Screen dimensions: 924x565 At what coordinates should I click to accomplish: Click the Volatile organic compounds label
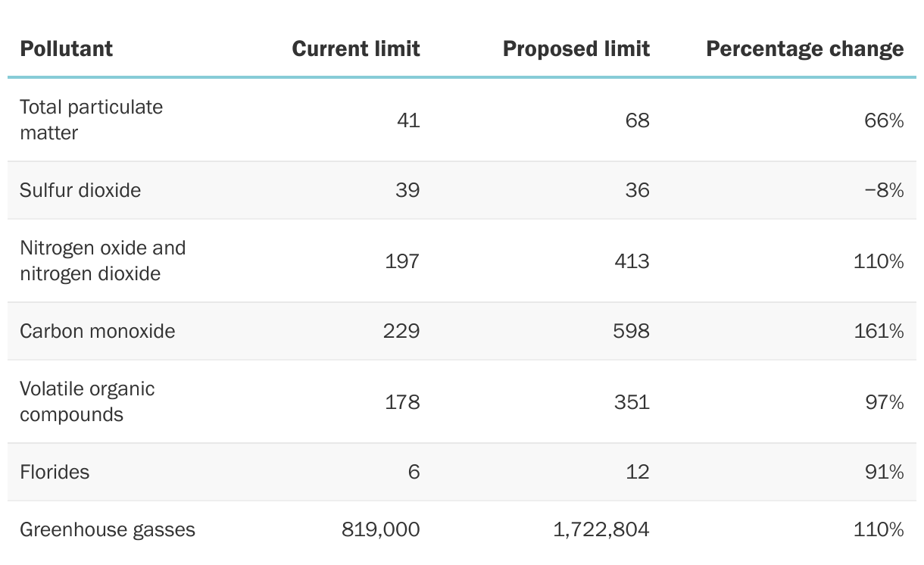86,401
